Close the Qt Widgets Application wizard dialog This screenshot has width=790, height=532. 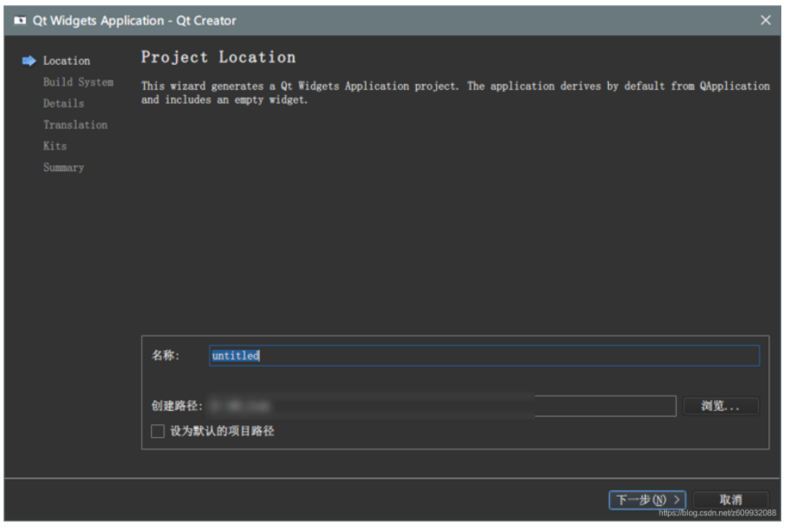766,20
